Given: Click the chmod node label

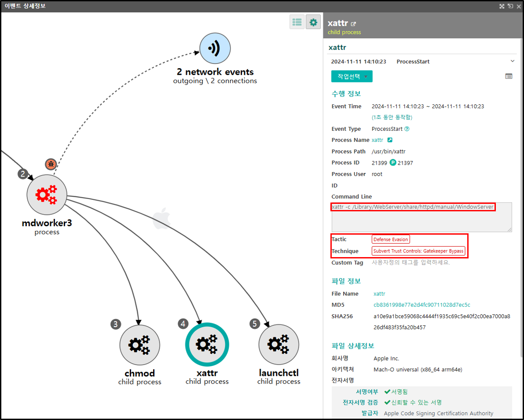Looking at the screenshot, I should tap(139, 373).
